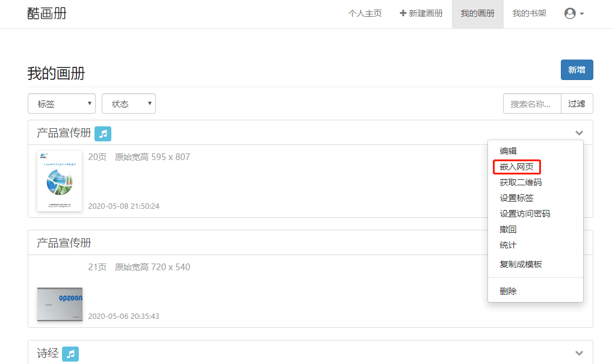Click the 酷画册 site logo
This screenshot has width=612, height=364.
[47, 14]
